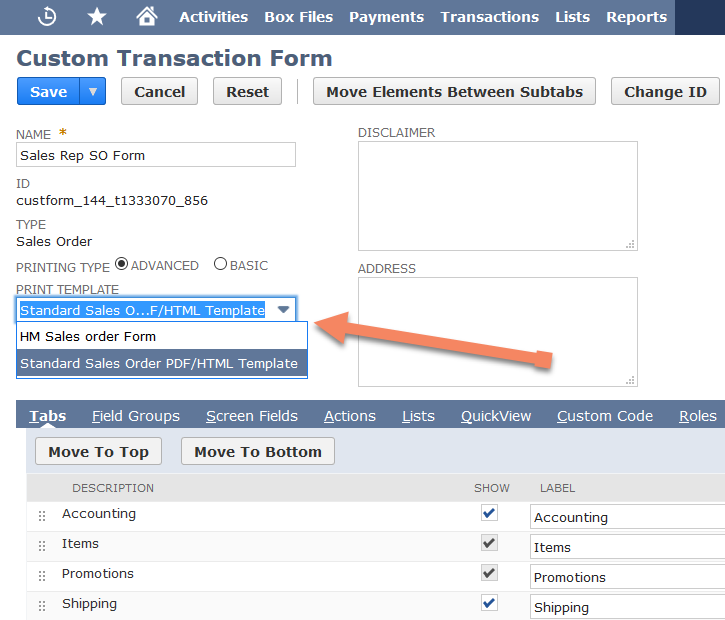The width and height of the screenshot is (725, 620).
Task: Open the Payments menu
Action: pyautogui.click(x=387, y=17)
